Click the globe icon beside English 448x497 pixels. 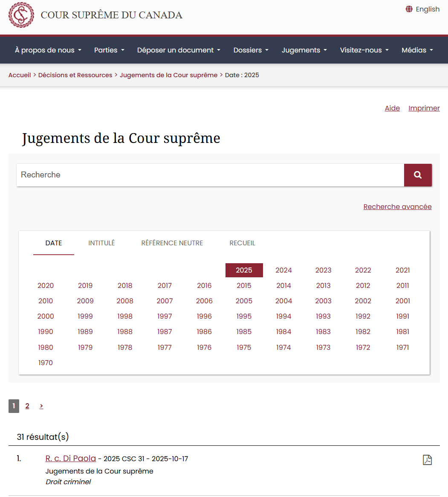point(409,9)
